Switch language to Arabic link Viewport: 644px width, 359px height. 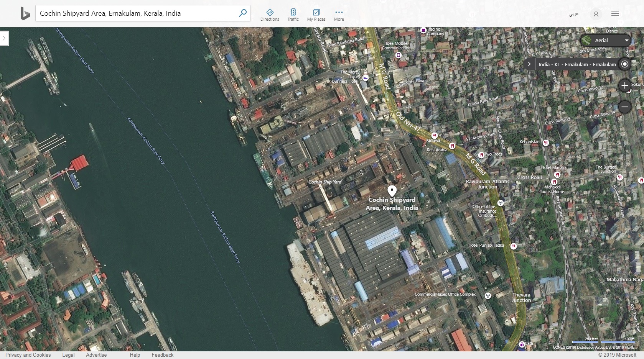[573, 14]
